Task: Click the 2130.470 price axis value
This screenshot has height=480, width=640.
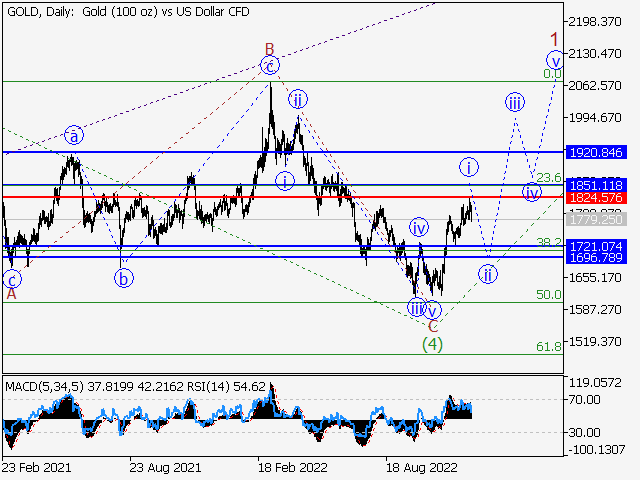Action: click(x=595, y=53)
